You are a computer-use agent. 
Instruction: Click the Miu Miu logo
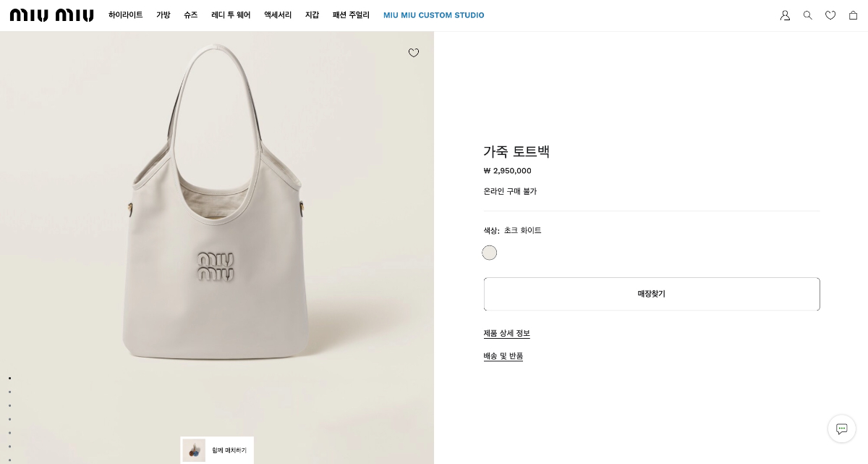click(x=52, y=15)
